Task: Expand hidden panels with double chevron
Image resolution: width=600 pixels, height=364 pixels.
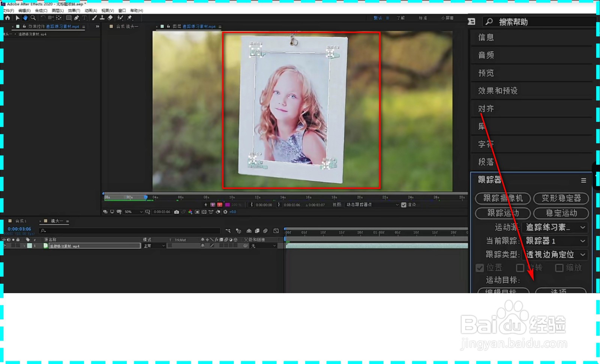Action: coord(97,27)
